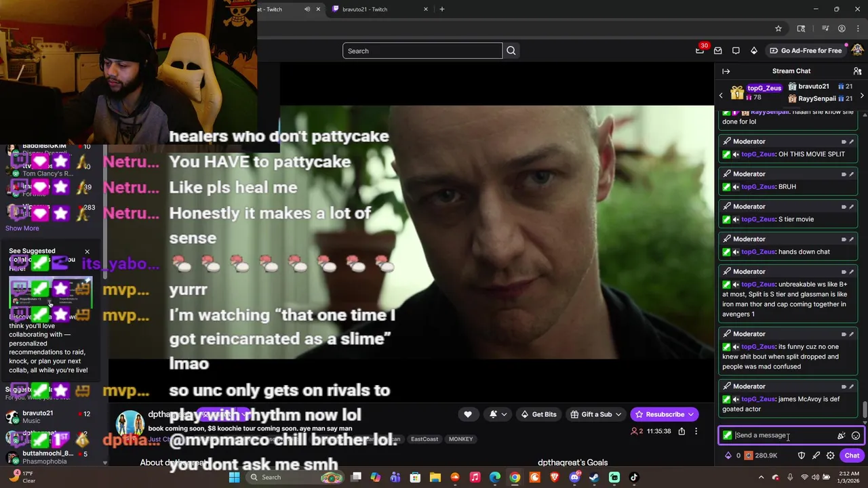868x488 pixels.
Task: Open buttahmochi channel in the sidebar
Action: [47, 457]
